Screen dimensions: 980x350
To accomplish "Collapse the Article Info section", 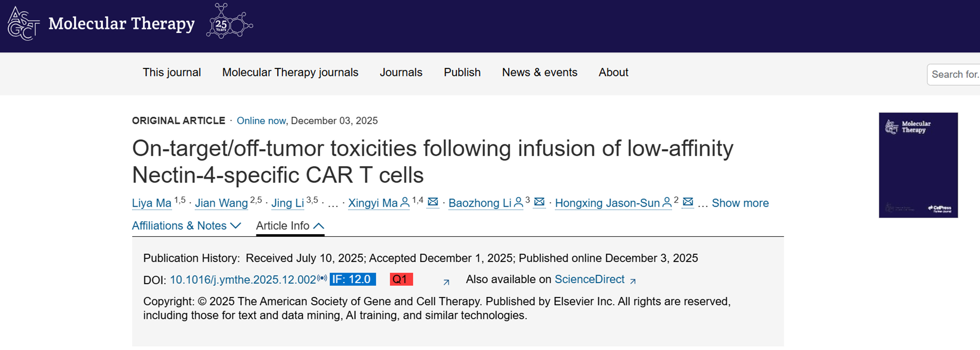I will tap(290, 226).
